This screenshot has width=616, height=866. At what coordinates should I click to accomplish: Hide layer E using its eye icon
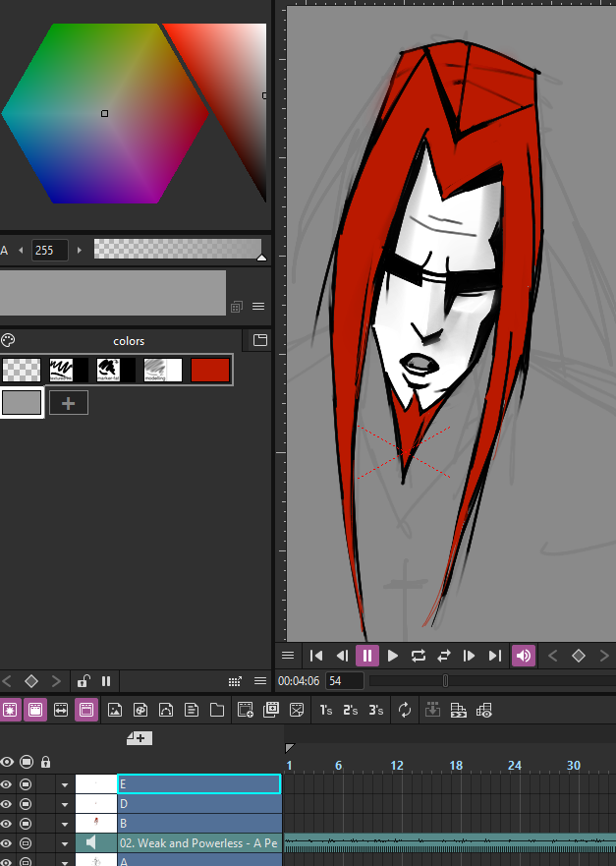7,784
